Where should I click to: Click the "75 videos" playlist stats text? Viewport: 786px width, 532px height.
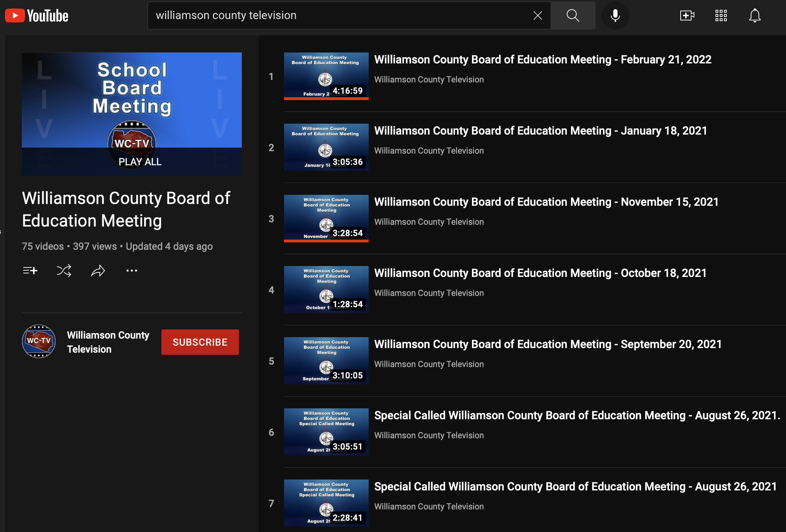43,246
